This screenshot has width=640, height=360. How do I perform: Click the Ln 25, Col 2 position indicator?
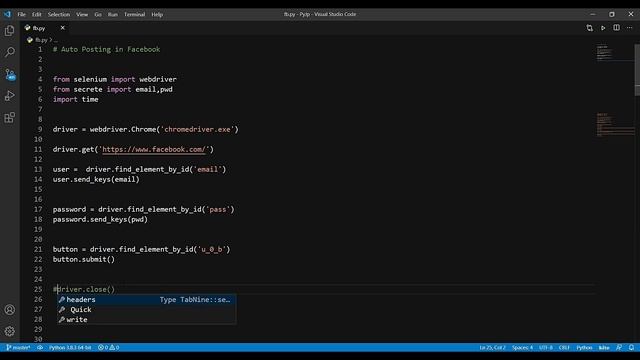[492, 347]
